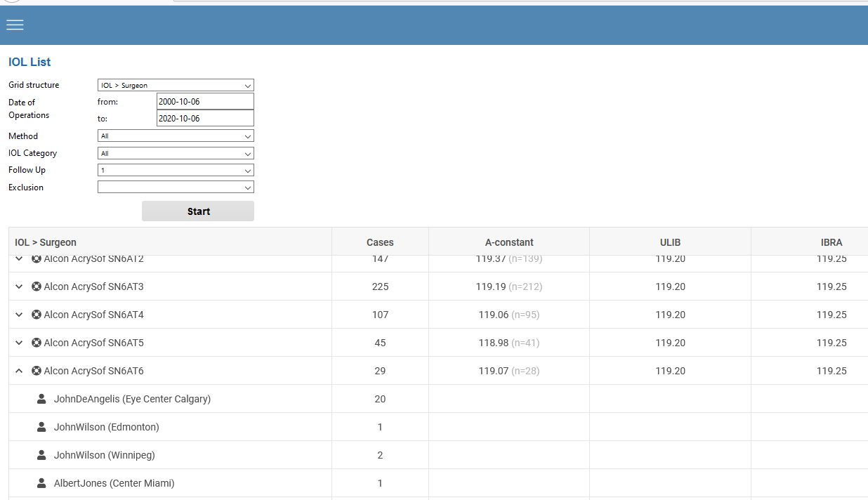Click person icon next to AlbertJones
The height and width of the screenshot is (500, 868).
41,483
